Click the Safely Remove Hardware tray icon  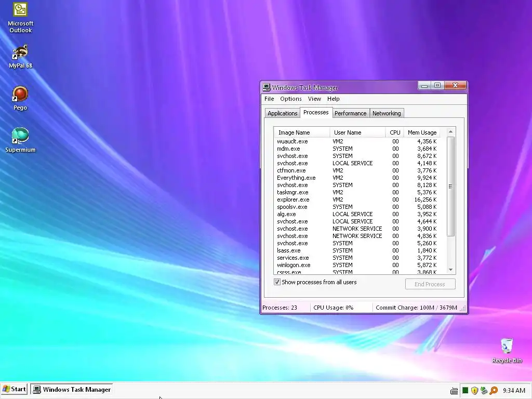click(x=484, y=391)
